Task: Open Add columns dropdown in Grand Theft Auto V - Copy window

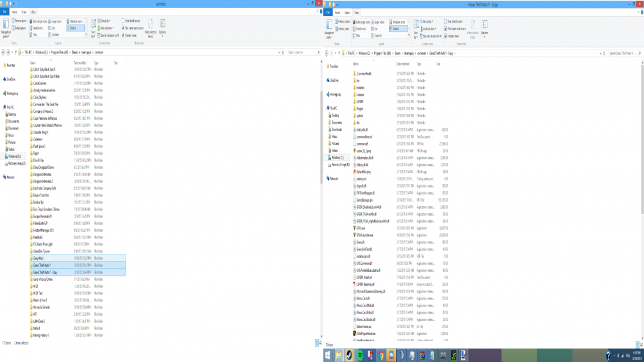Action: 428,29
